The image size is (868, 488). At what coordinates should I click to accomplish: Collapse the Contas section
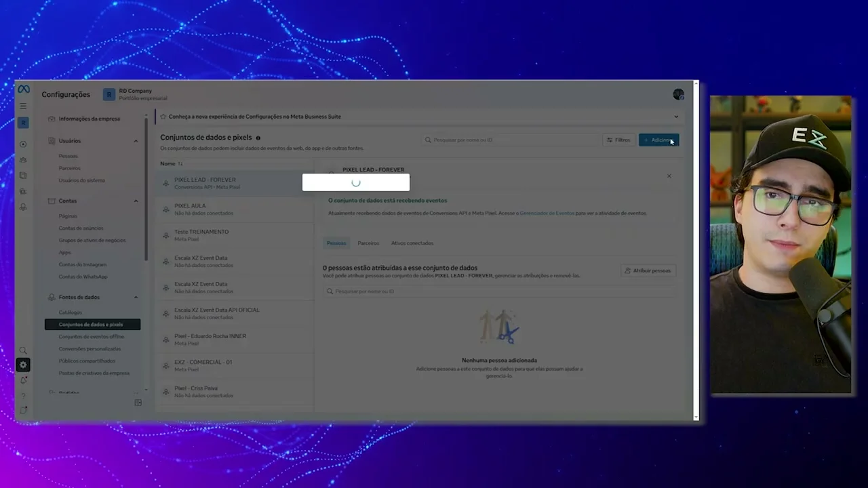pyautogui.click(x=136, y=201)
